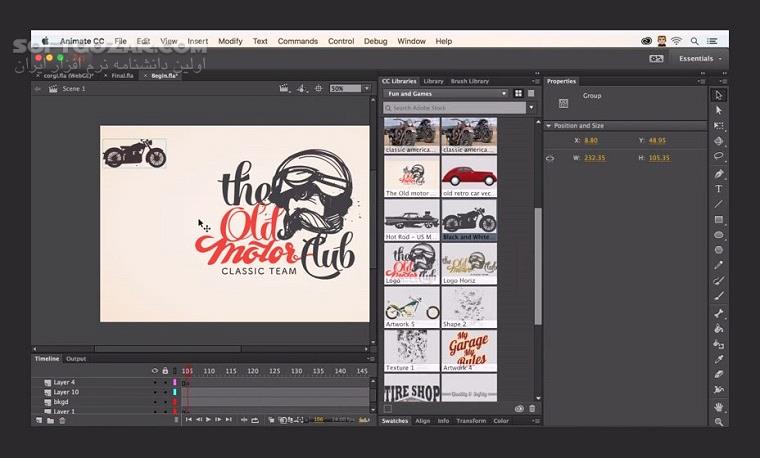
Task: Toggle show/hide all layers eye icon
Action: click(x=155, y=371)
